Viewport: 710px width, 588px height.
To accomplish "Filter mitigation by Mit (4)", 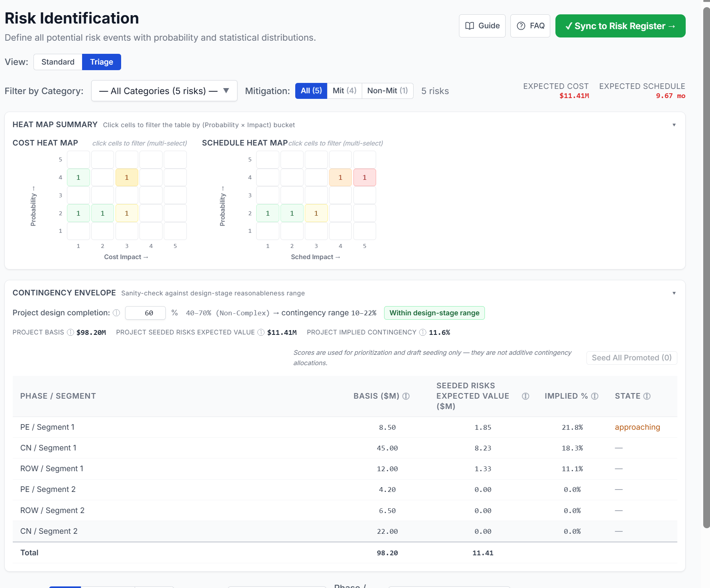I will pyautogui.click(x=345, y=91).
